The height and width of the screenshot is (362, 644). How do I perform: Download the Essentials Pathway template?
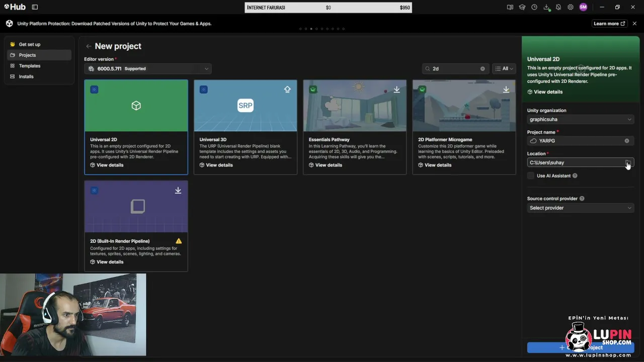(396, 89)
